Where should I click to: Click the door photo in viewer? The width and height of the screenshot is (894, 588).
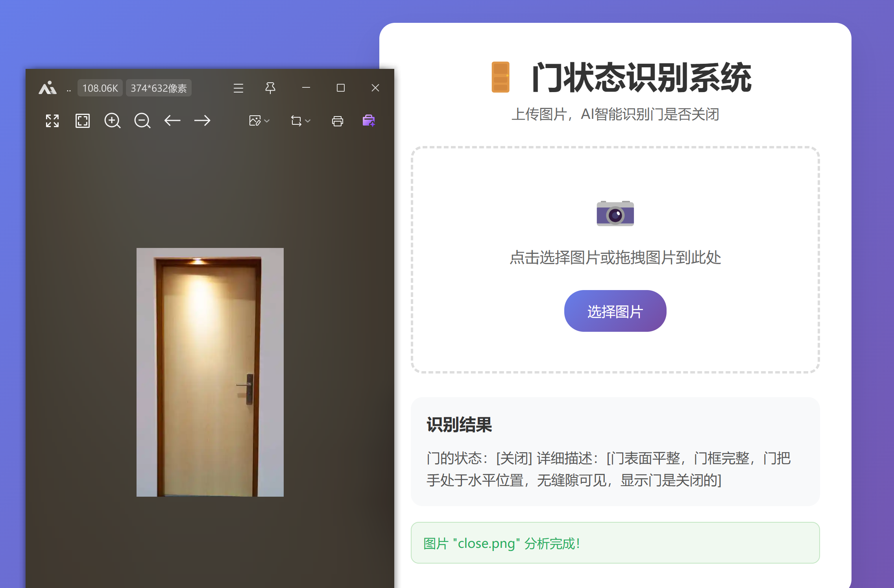coord(210,372)
